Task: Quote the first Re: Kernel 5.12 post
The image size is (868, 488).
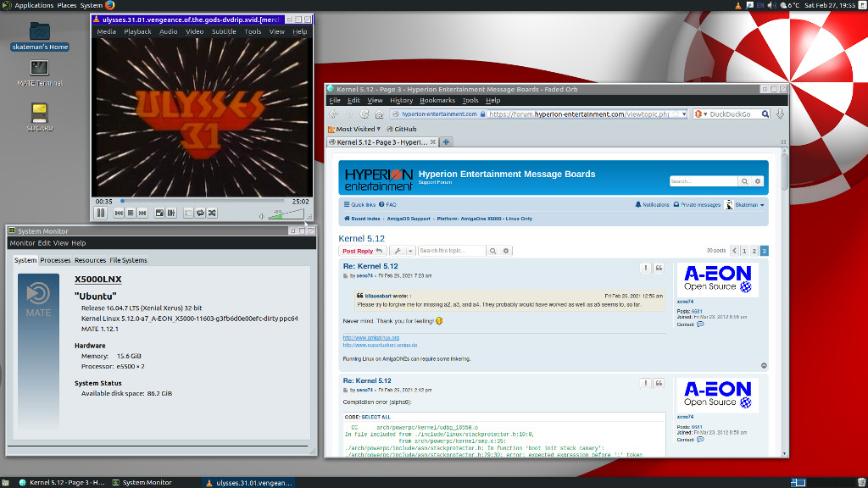Action: click(659, 269)
